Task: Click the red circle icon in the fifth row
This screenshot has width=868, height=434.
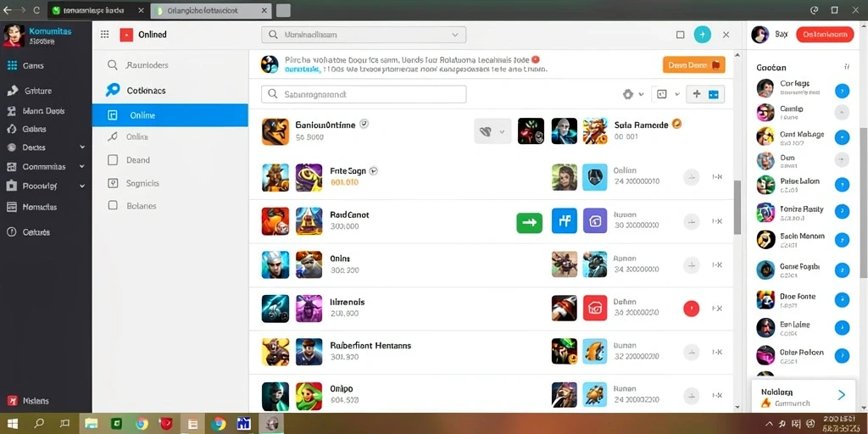Action: coord(692,309)
